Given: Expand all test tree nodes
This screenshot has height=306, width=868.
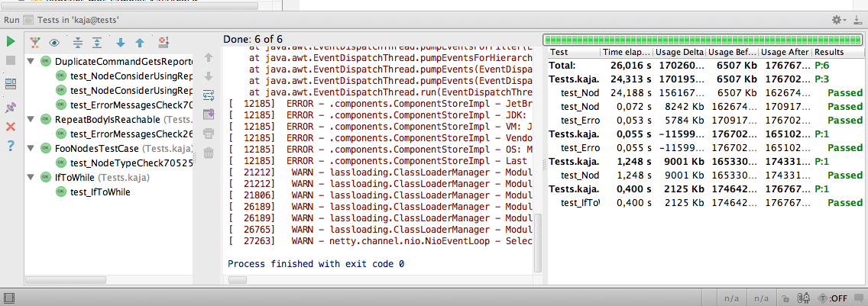Looking at the screenshot, I should [x=98, y=42].
